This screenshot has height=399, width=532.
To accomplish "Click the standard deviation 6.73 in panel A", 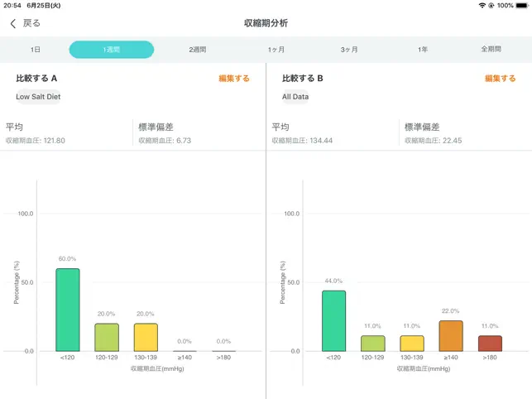I will point(184,141).
